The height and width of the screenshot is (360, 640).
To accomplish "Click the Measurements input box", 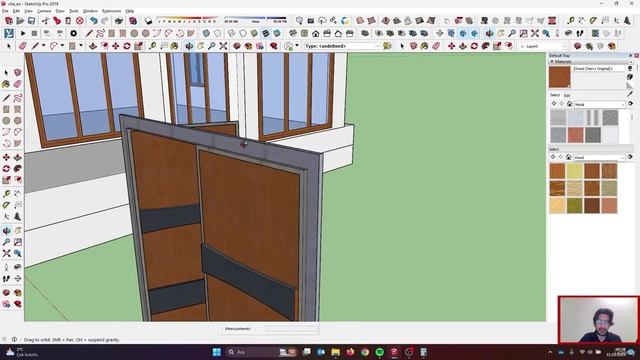I will click(x=292, y=329).
